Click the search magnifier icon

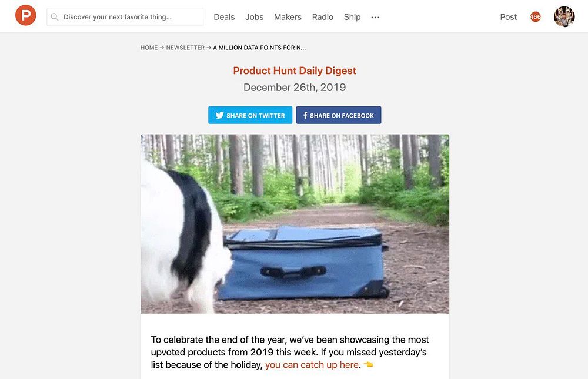click(x=55, y=17)
